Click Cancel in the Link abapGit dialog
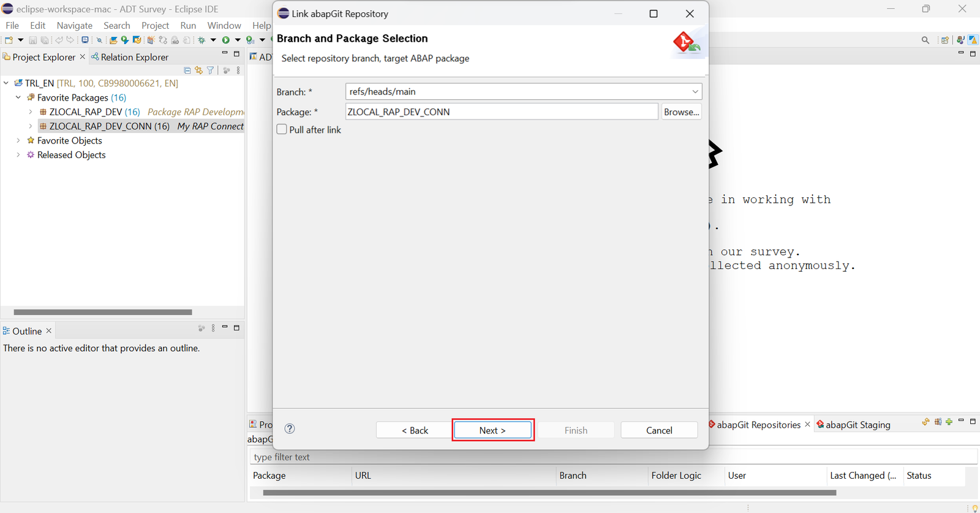The height and width of the screenshot is (513, 980). click(659, 430)
